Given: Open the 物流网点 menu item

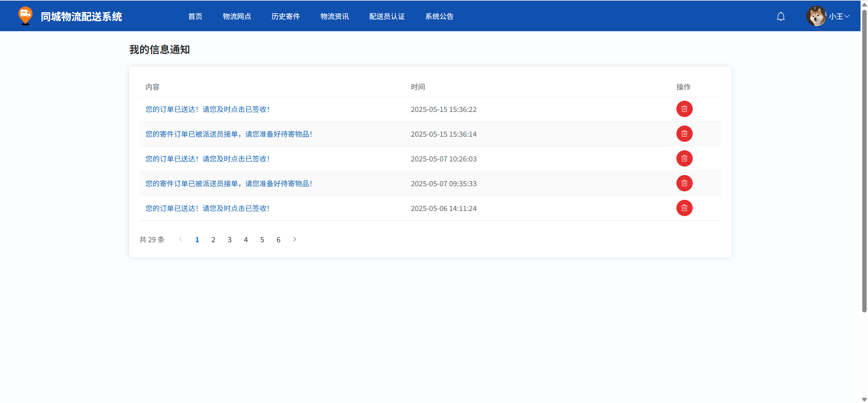Looking at the screenshot, I should tap(237, 16).
